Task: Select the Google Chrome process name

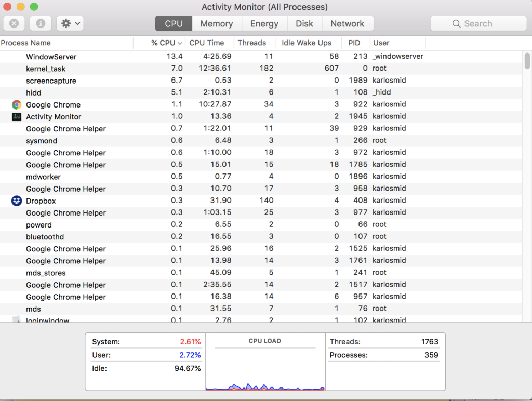Action: (54, 104)
